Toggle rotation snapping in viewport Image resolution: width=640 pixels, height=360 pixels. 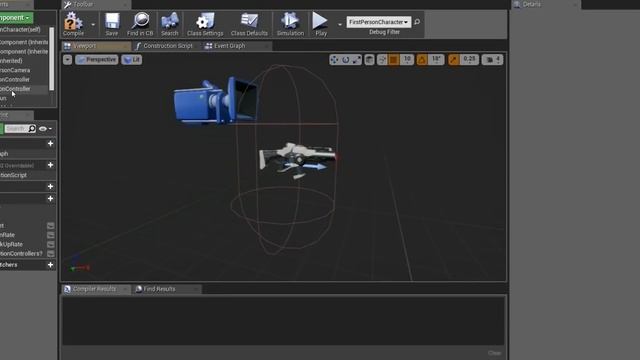click(x=422, y=60)
